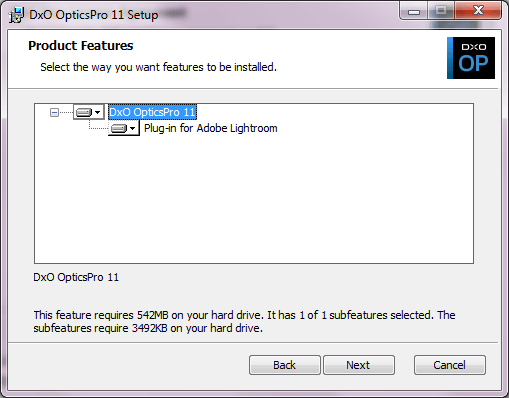Viewport: 509px width, 398px height.
Task: Click the DxO OpticsPro 11 description under the tree
Action: click(x=76, y=277)
